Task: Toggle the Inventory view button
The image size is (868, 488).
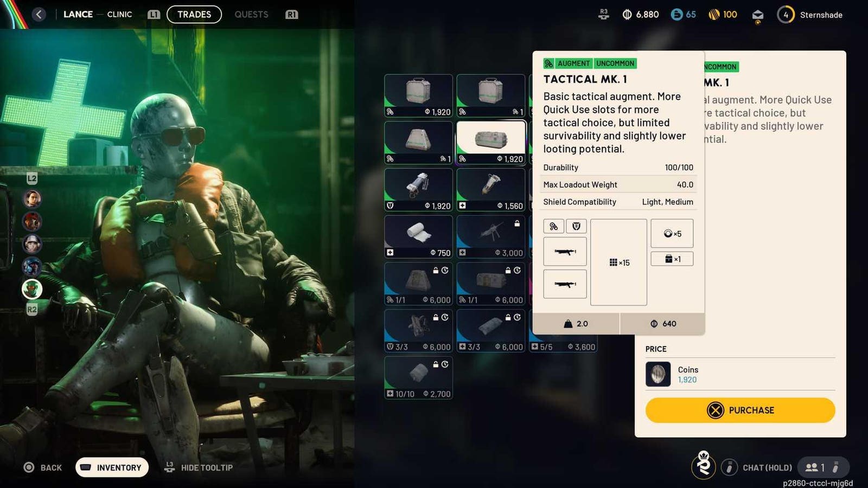Action: coord(112,467)
